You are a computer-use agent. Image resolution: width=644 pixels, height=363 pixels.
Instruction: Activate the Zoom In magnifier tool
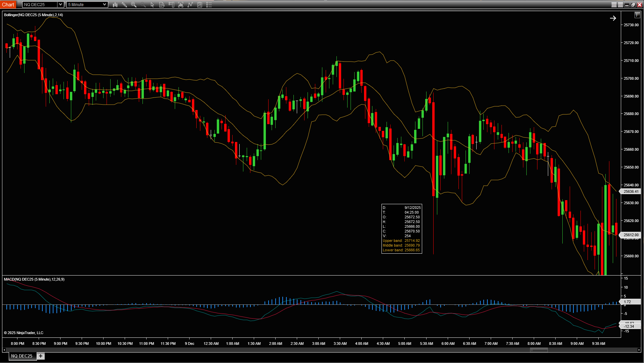(x=134, y=5)
